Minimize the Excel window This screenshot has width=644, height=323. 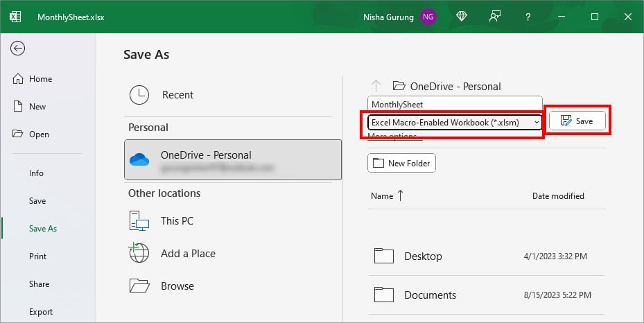pyautogui.click(x=562, y=17)
